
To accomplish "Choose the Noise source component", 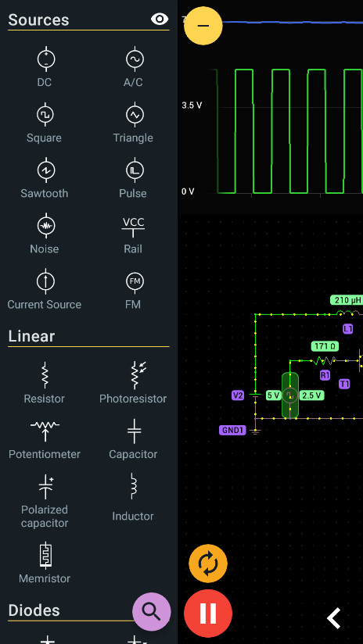I will coord(45,234).
